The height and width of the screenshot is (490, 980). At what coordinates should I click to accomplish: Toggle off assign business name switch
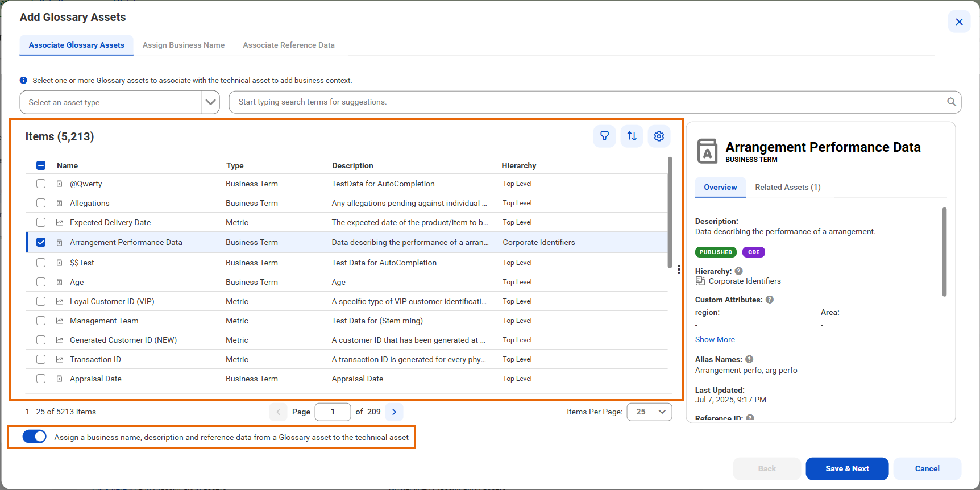34,437
